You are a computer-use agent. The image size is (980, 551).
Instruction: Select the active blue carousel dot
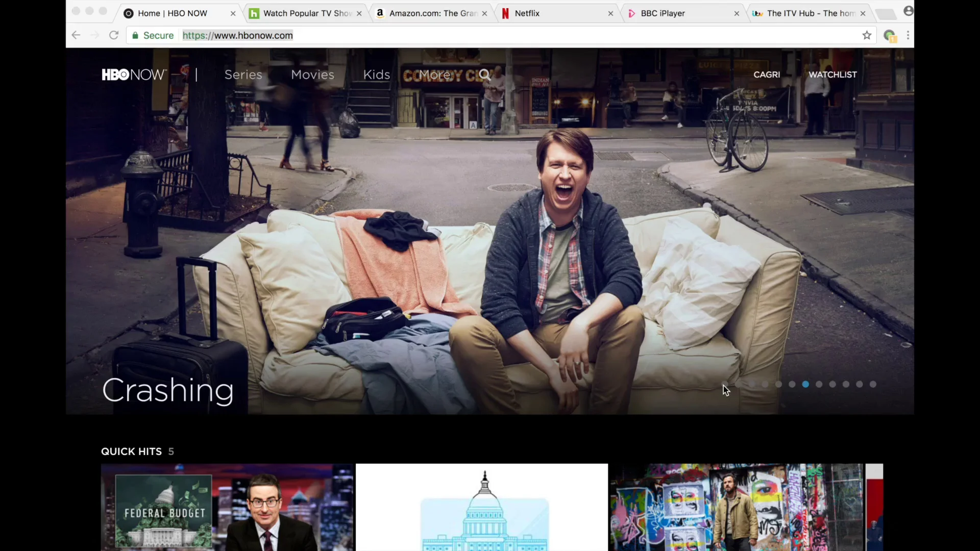(805, 384)
